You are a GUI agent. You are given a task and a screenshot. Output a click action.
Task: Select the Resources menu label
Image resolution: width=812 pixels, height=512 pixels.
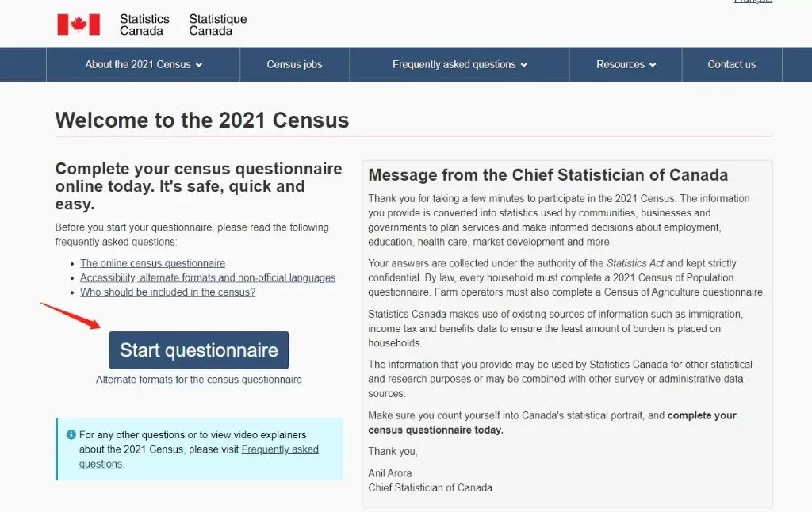point(620,64)
